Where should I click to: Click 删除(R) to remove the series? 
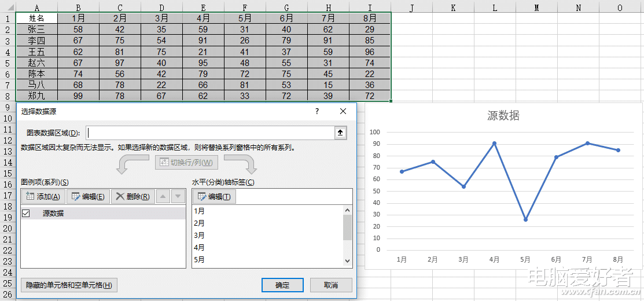coord(133,196)
